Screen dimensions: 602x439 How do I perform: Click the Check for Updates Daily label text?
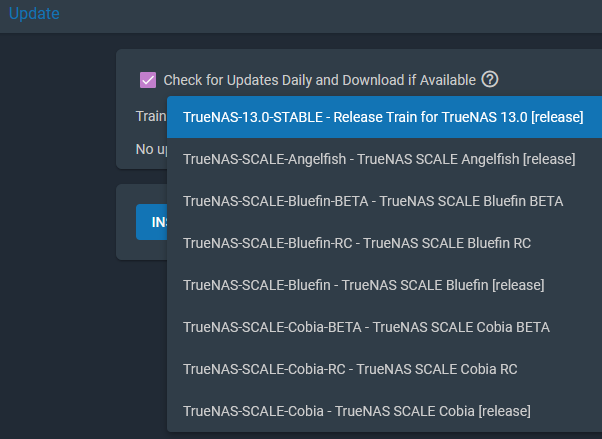coord(319,80)
